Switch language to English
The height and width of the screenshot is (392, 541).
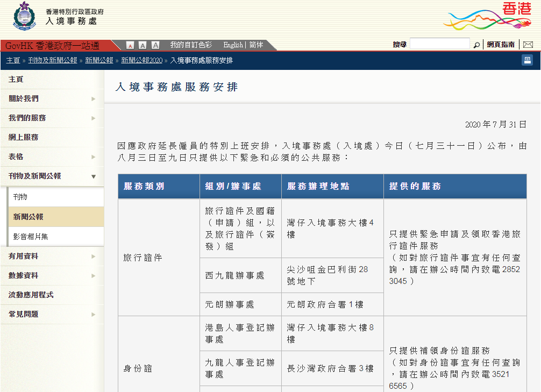pos(233,45)
